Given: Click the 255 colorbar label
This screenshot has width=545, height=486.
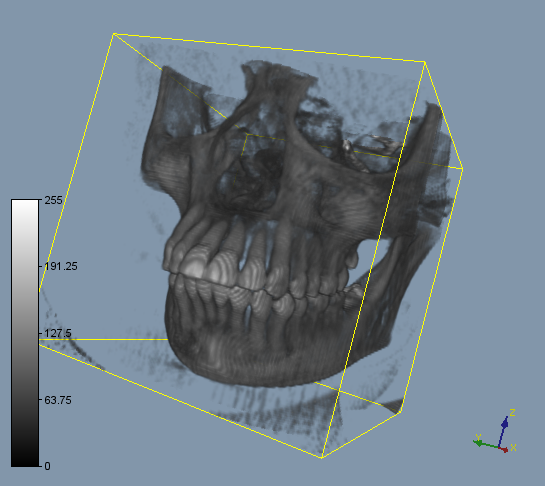Looking at the screenshot, I should 54,200.
